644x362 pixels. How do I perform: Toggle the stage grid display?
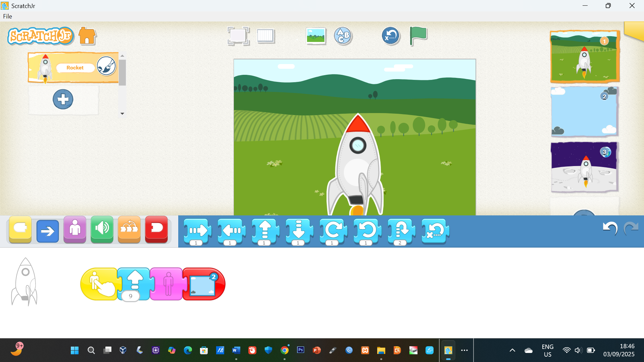click(x=266, y=36)
